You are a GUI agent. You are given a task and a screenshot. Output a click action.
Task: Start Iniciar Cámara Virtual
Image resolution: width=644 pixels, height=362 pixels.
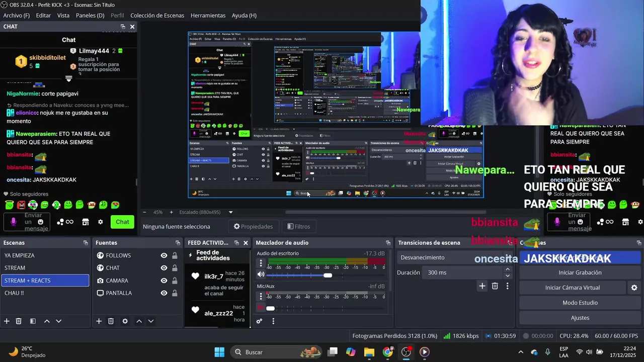point(573,288)
